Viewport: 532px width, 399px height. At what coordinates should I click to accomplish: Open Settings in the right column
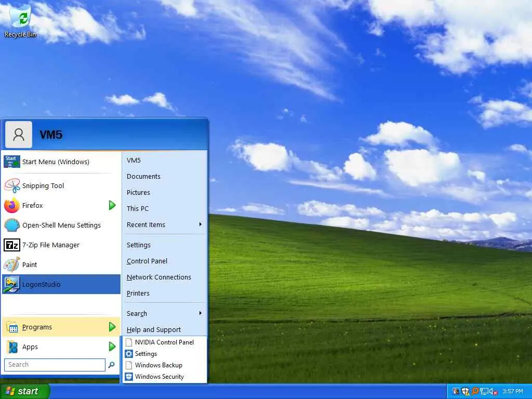pos(138,245)
